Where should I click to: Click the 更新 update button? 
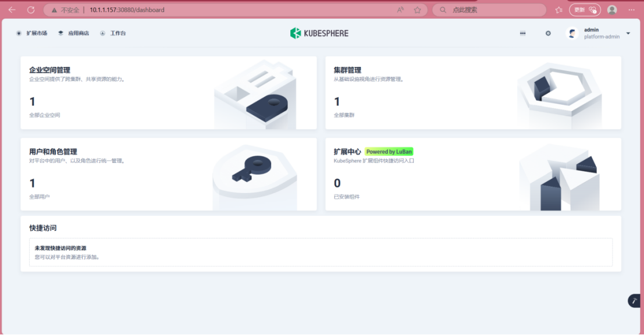tap(585, 10)
